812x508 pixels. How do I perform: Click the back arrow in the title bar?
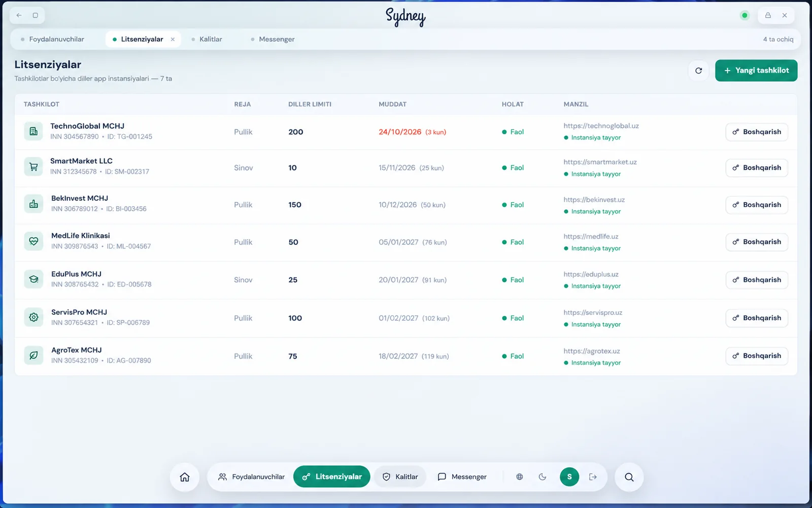pyautogui.click(x=19, y=15)
